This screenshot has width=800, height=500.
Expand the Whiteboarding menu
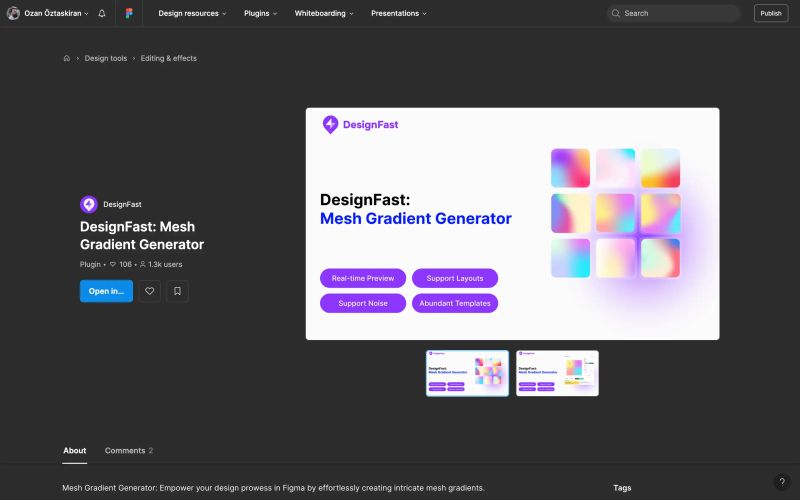[324, 13]
